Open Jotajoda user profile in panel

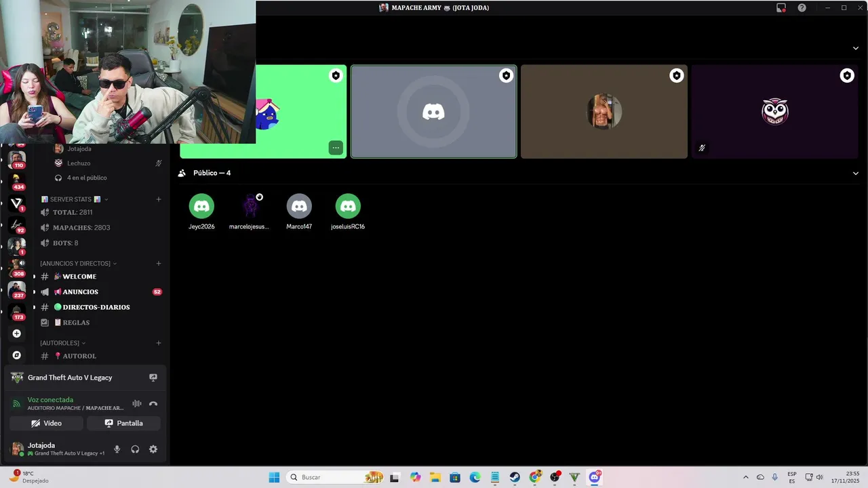tap(58, 449)
